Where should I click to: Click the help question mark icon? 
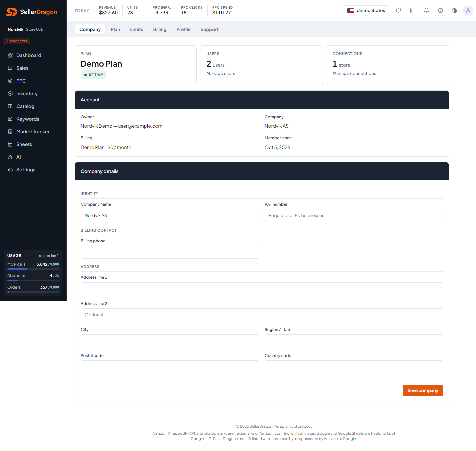440,11
